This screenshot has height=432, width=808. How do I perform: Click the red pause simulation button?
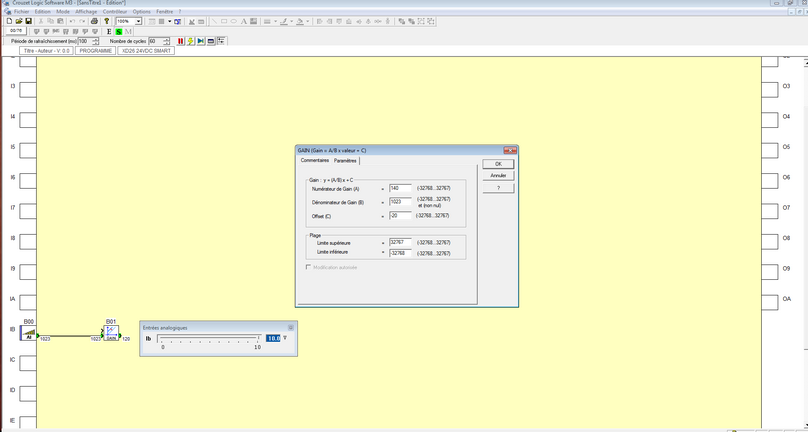point(181,41)
